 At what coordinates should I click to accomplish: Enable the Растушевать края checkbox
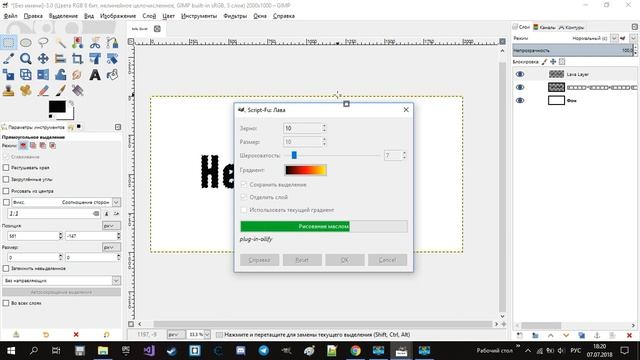[6, 168]
